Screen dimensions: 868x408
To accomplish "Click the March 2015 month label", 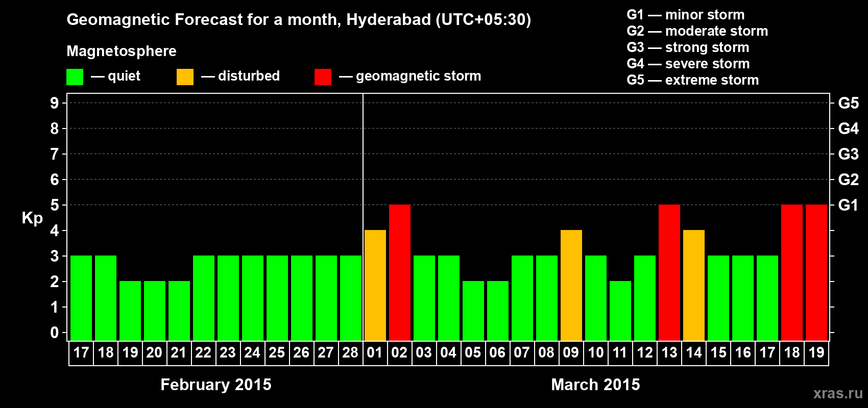I will click(x=595, y=385).
